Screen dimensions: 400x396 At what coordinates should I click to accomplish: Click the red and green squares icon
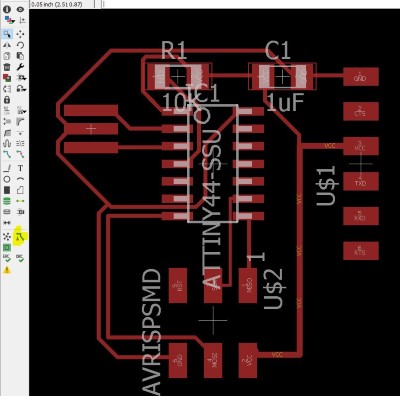click(7, 78)
